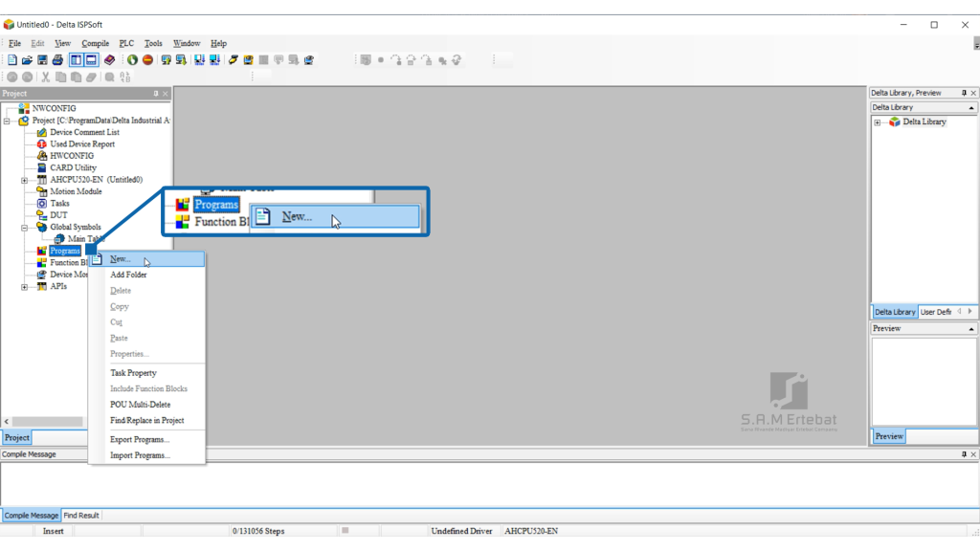Close the Delta Library, Preview panel
The height and width of the screenshot is (551, 980).
click(973, 93)
